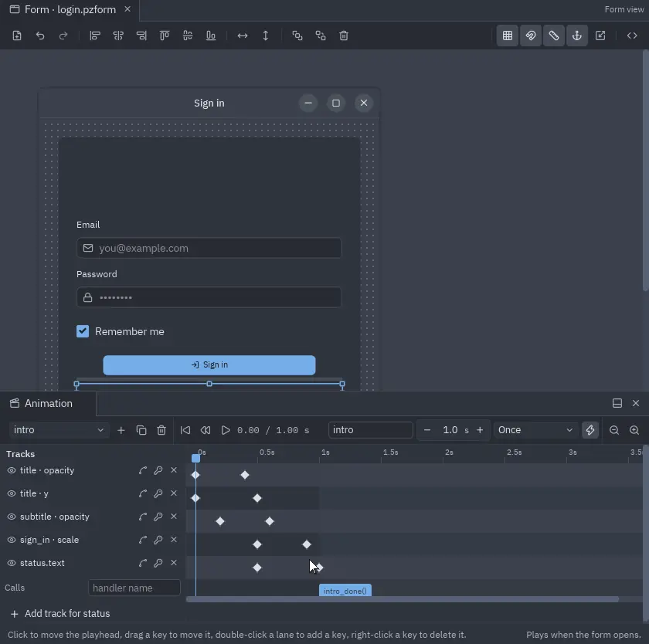Screen dimensions: 649x644
Task: Hide the title · opacity track
Action: (12, 470)
